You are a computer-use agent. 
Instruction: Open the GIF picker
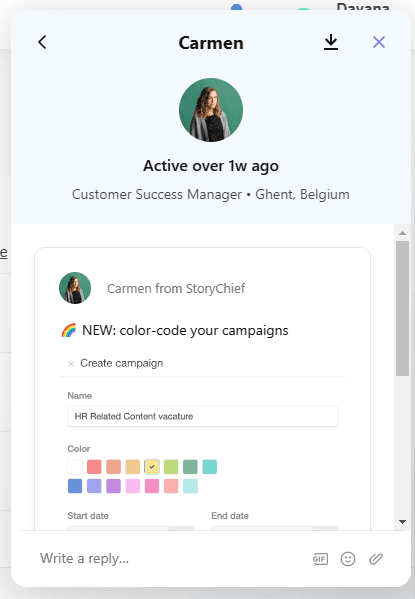point(320,559)
